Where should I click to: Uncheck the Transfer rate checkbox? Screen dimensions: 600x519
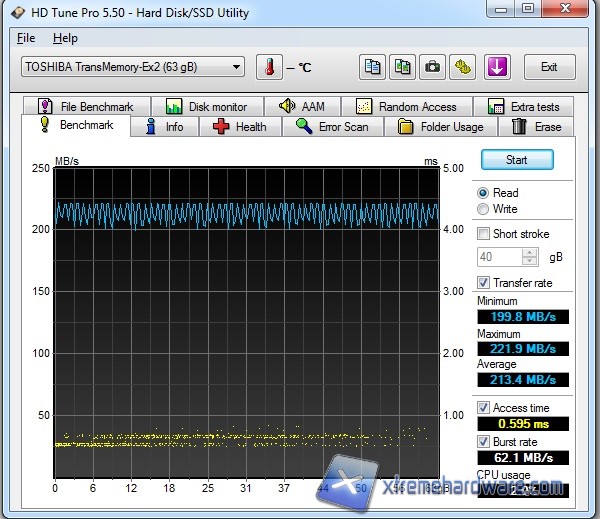(x=484, y=283)
